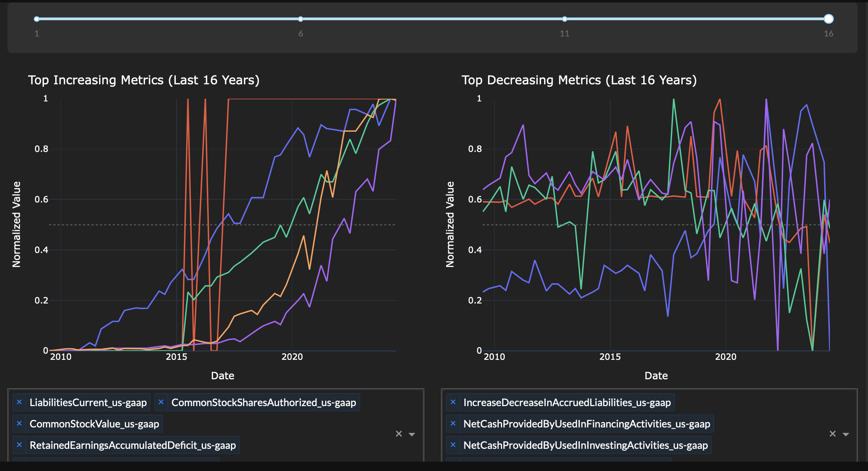The image size is (868, 471).
Task: Click slider label 11 for years
Action: (x=564, y=34)
